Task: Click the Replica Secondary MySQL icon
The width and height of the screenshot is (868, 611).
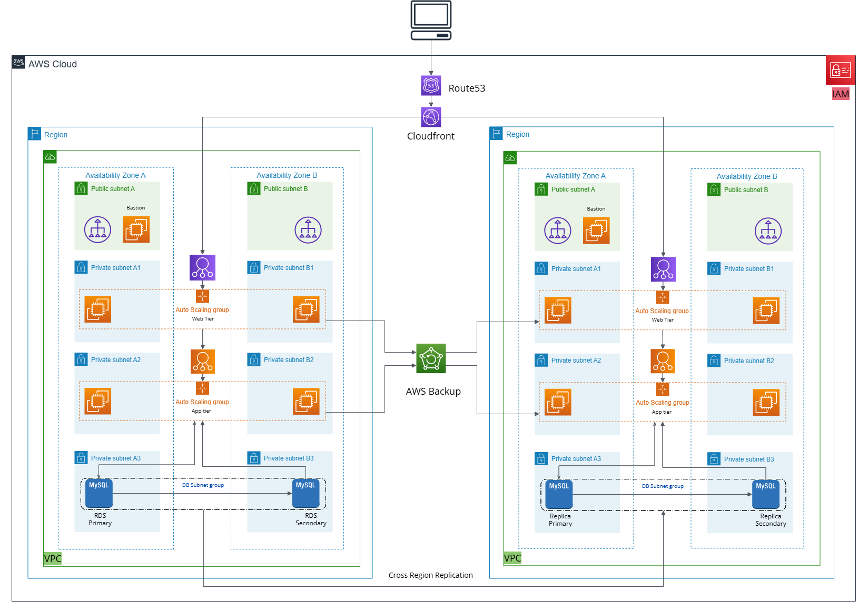Action: point(766,495)
